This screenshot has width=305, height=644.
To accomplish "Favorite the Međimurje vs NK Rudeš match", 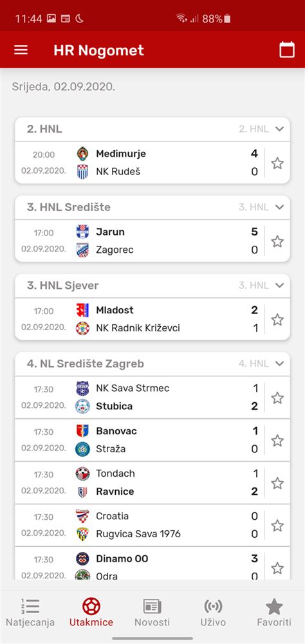I will pyautogui.click(x=277, y=163).
